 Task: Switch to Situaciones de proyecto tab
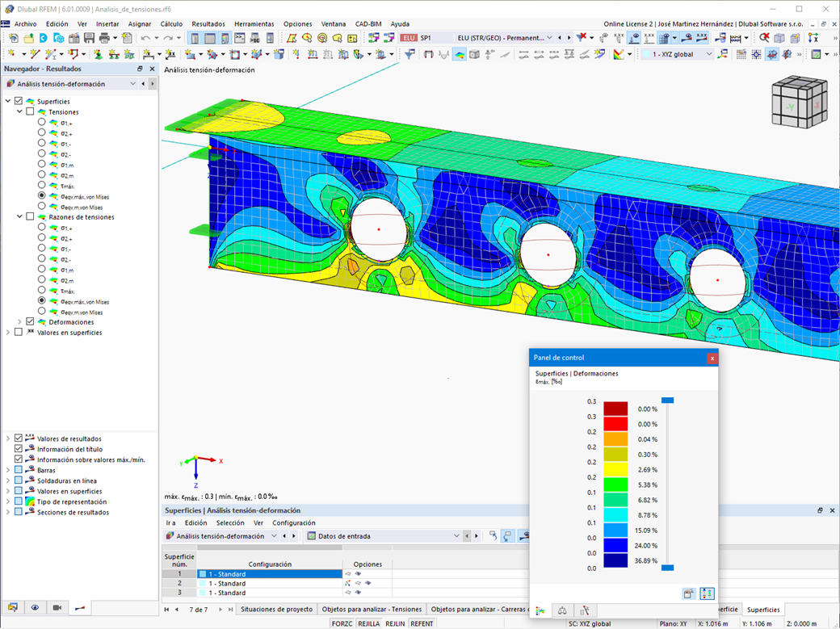[276, 609]
